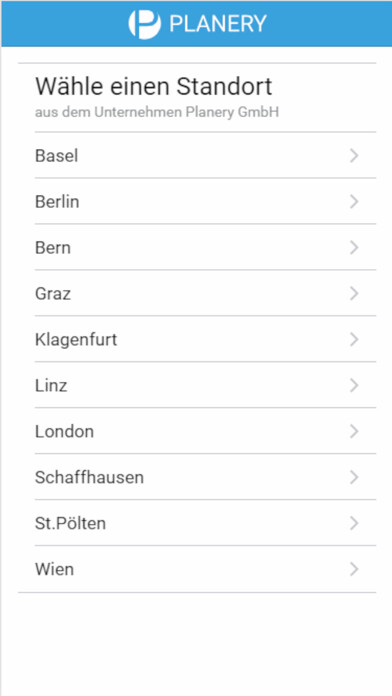Open the Schaffhausen location entry
Viewport: 392px width, 696px height.
tap(206, 477)
